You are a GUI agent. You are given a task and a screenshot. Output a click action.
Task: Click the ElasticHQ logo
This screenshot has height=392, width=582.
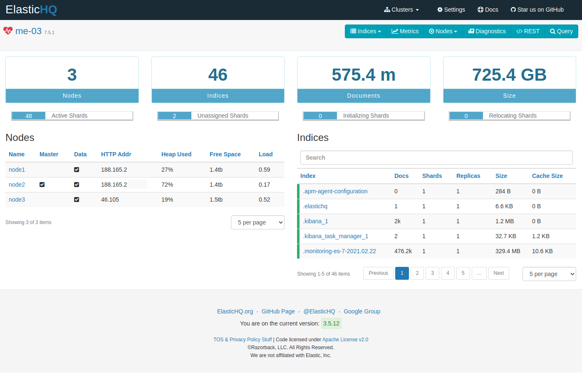click(31, 10)
